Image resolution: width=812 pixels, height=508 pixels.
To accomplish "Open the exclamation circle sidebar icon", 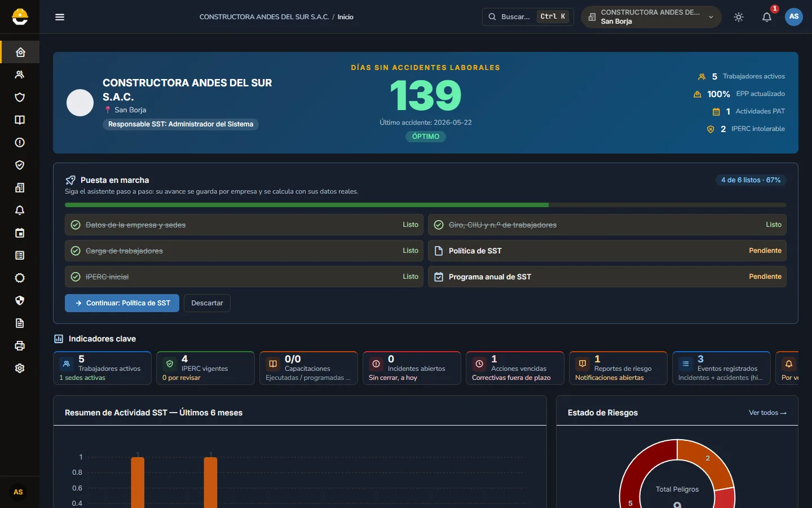I will click(20, 142).
